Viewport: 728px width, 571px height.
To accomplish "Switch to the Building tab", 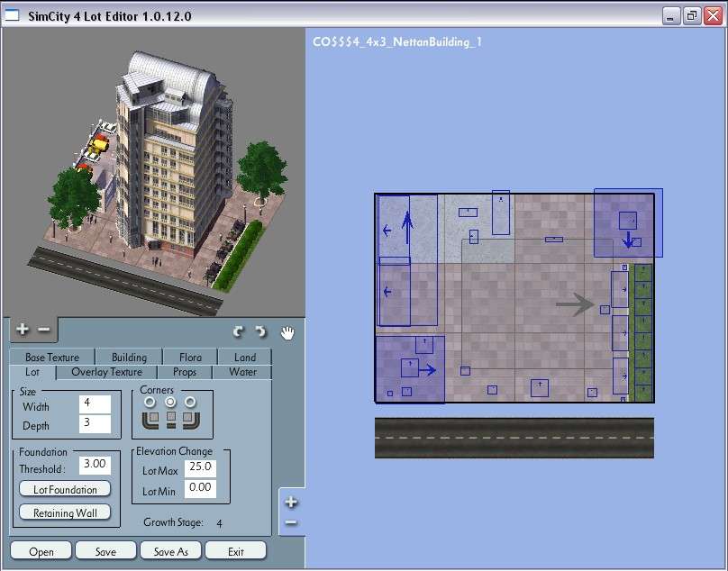I will [x=129, y=357].
